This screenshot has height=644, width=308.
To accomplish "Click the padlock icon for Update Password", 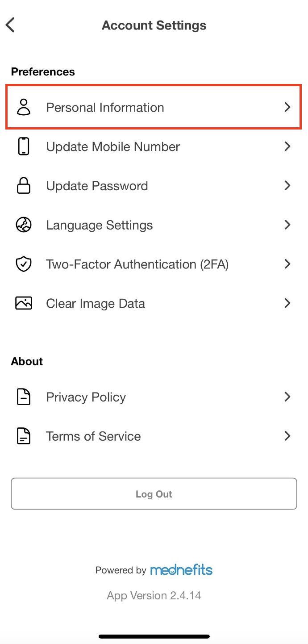I will point(24,186).
